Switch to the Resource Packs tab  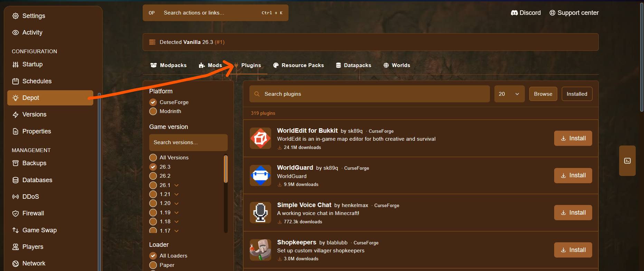299,65
